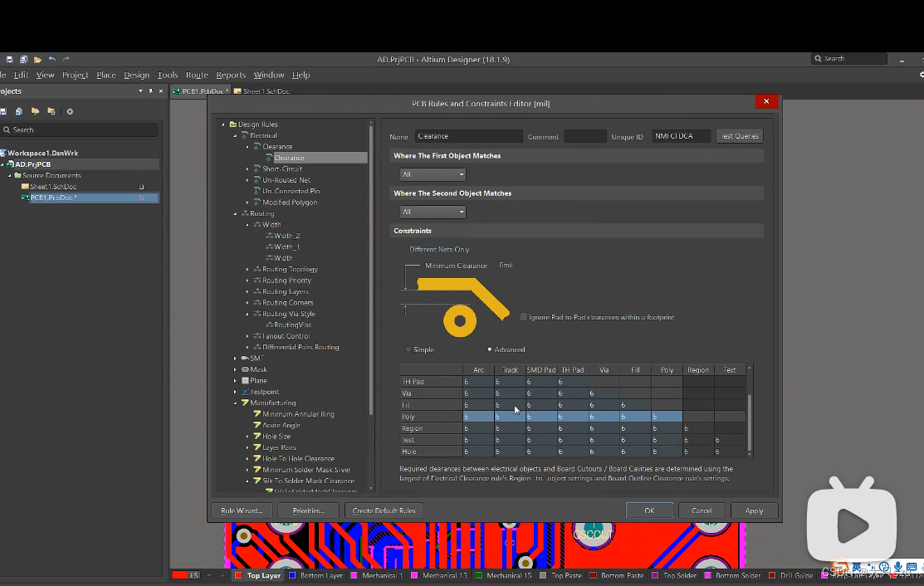Click the blue Bottom Layer color swatch
The height and width of the screenshot is (586, 924).
pyautogui.click(x=291, y=575)
